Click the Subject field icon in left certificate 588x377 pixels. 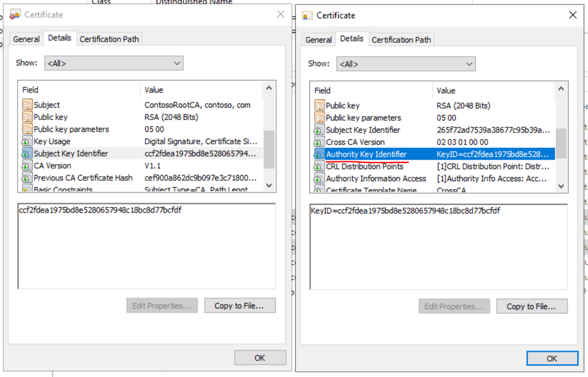[x=28, y=105]
